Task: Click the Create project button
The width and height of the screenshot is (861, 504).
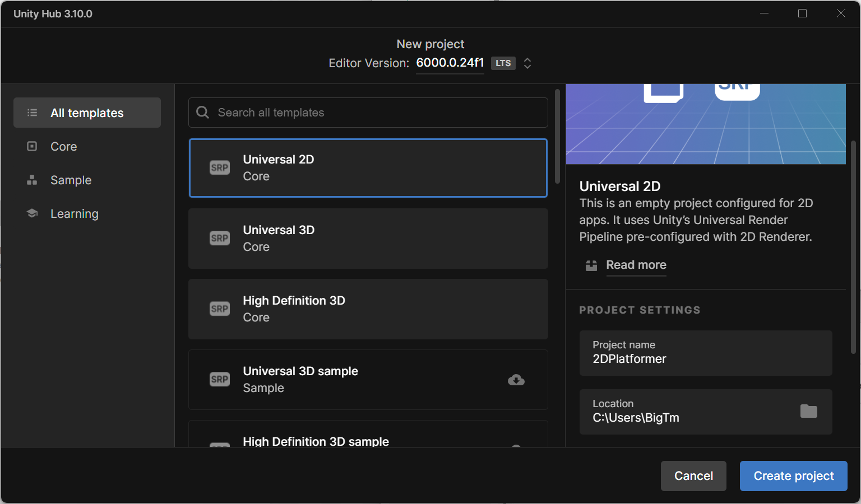Action: tap(793, 475)
